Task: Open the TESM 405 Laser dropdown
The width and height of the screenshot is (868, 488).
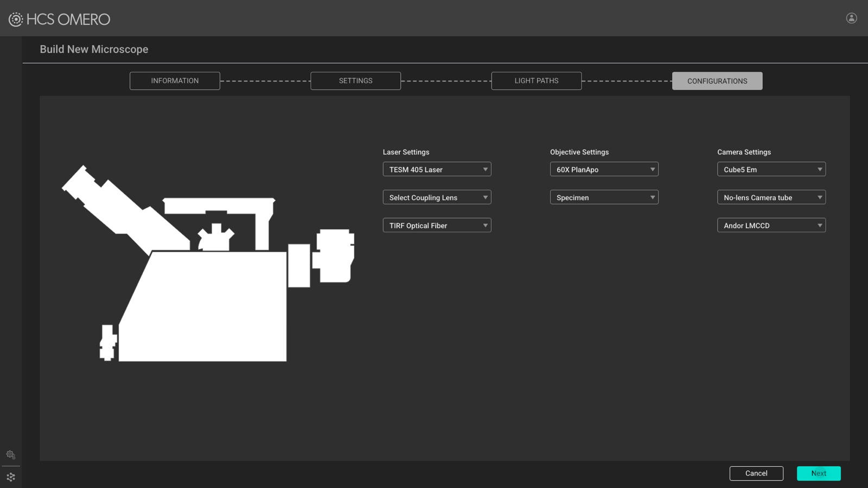Action: [437, 169]
